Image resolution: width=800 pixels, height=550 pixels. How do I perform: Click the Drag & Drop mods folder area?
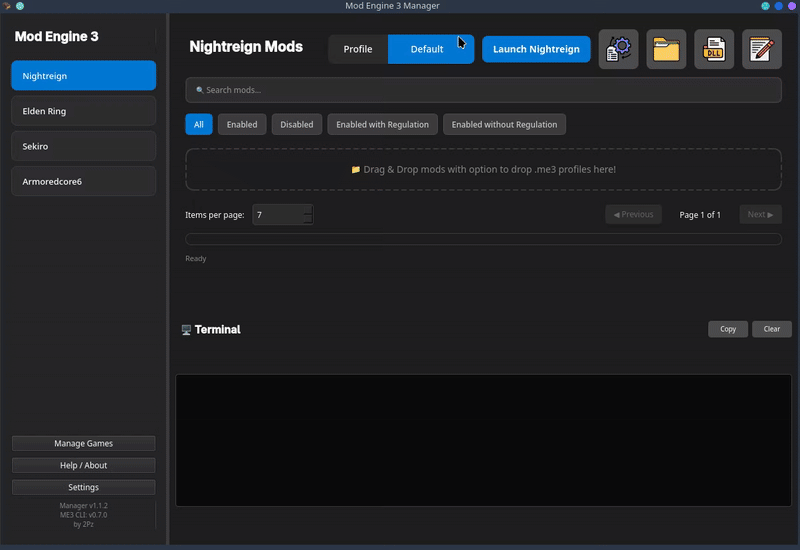[483, 169]
